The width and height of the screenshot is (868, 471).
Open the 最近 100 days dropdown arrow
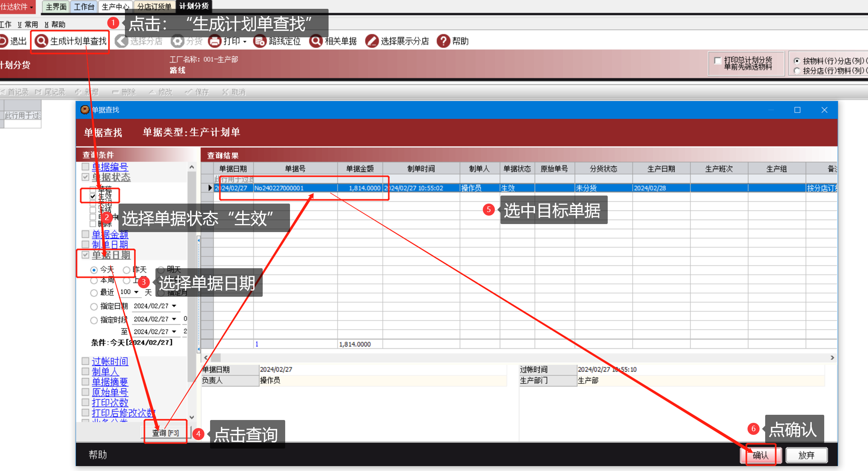137,292
